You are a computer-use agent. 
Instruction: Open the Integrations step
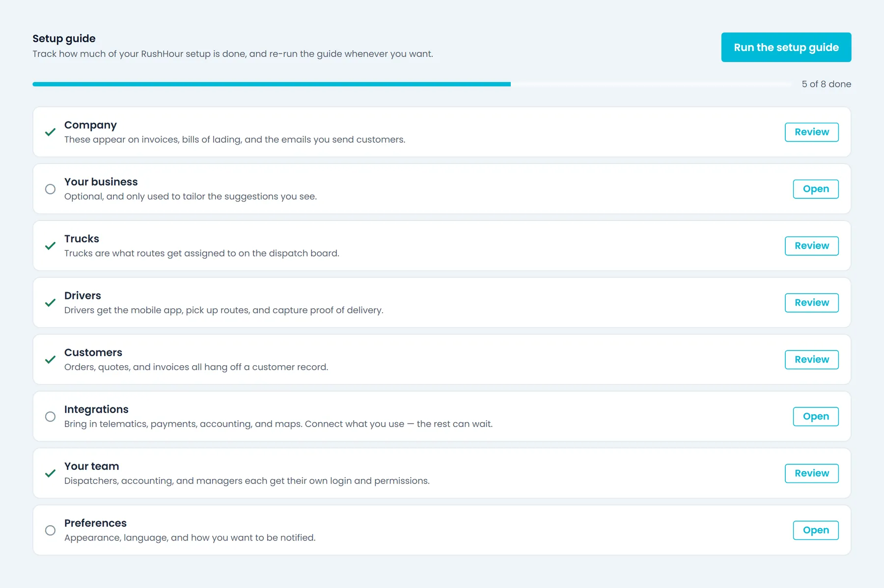(816, 417)
